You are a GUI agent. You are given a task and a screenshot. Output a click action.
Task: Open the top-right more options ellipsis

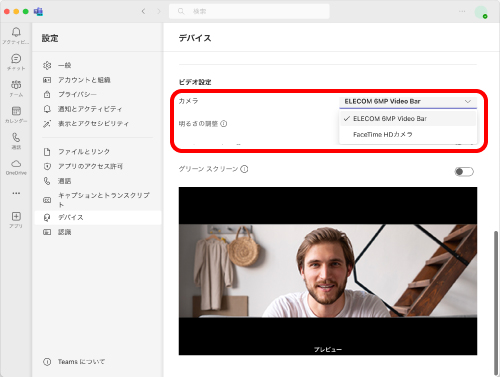pos(462,11)
